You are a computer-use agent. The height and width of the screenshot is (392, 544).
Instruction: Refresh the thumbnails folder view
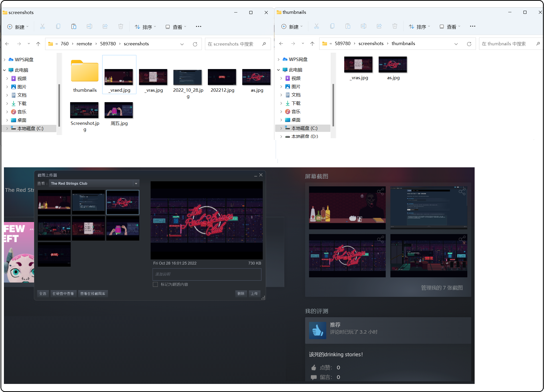click(x=469, y=44)
